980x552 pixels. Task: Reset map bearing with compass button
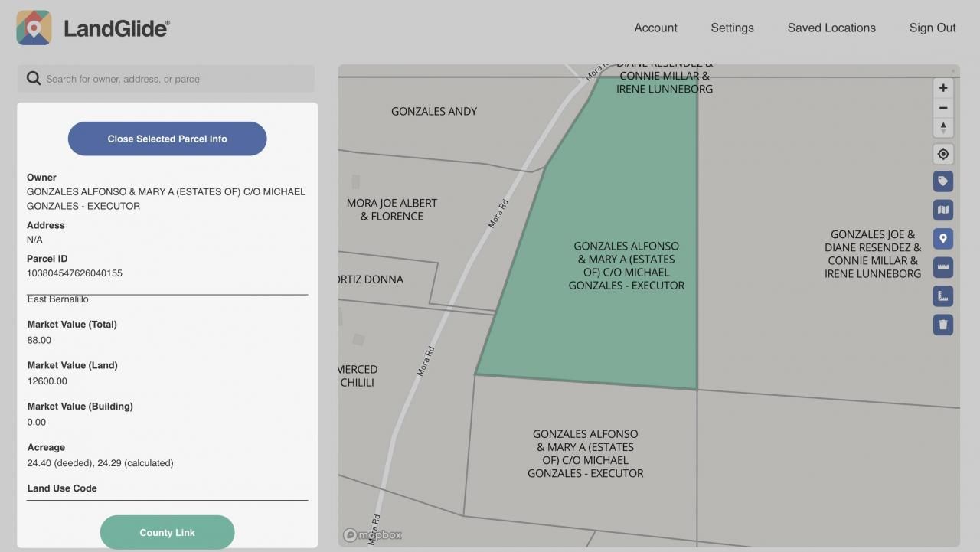[x=943, y=128]
